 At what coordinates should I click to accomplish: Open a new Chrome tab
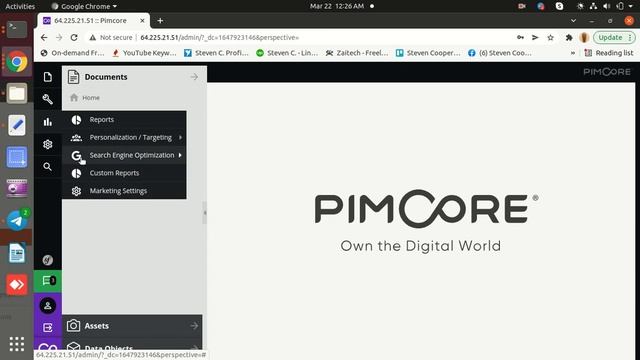coord(160,20)
